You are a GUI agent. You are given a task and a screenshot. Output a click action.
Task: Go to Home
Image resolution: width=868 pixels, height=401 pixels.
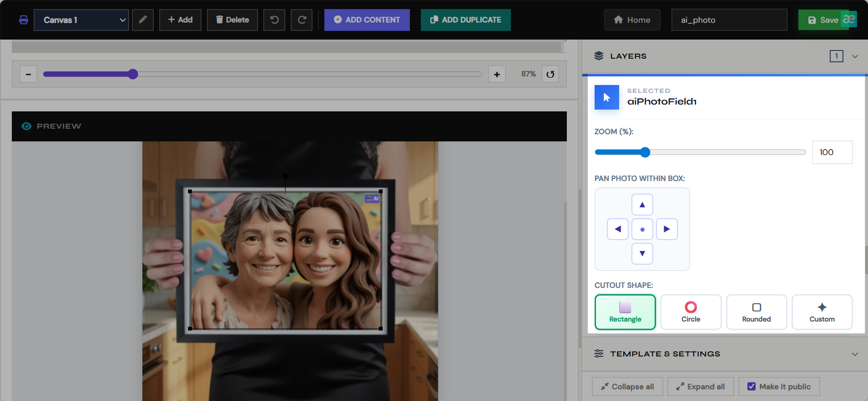[632, 20]
